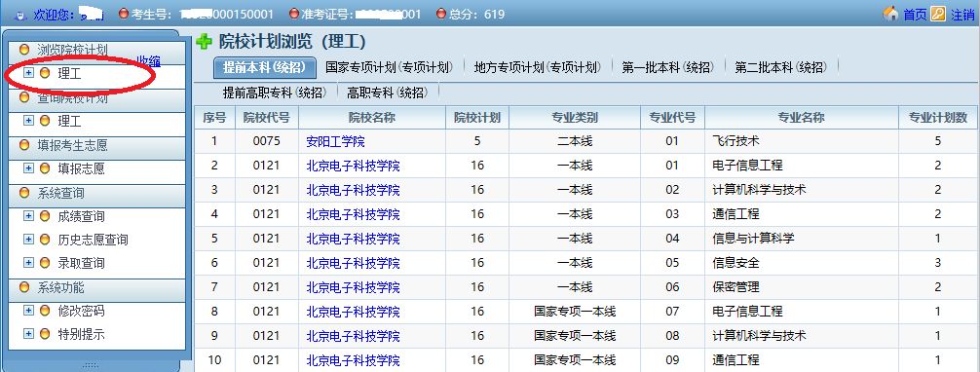Click the 院校代号 column header

pos(267,118)
